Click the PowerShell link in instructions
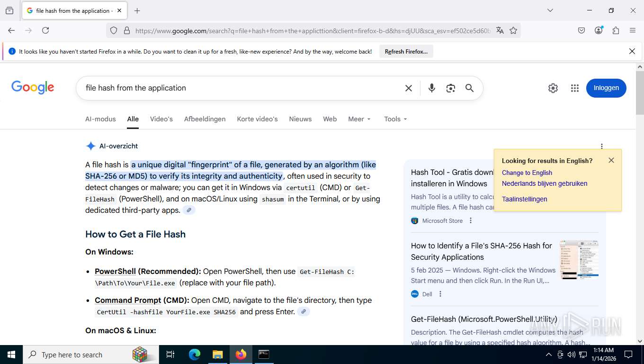Screen dimensions: 644x364 pos(115,272)
